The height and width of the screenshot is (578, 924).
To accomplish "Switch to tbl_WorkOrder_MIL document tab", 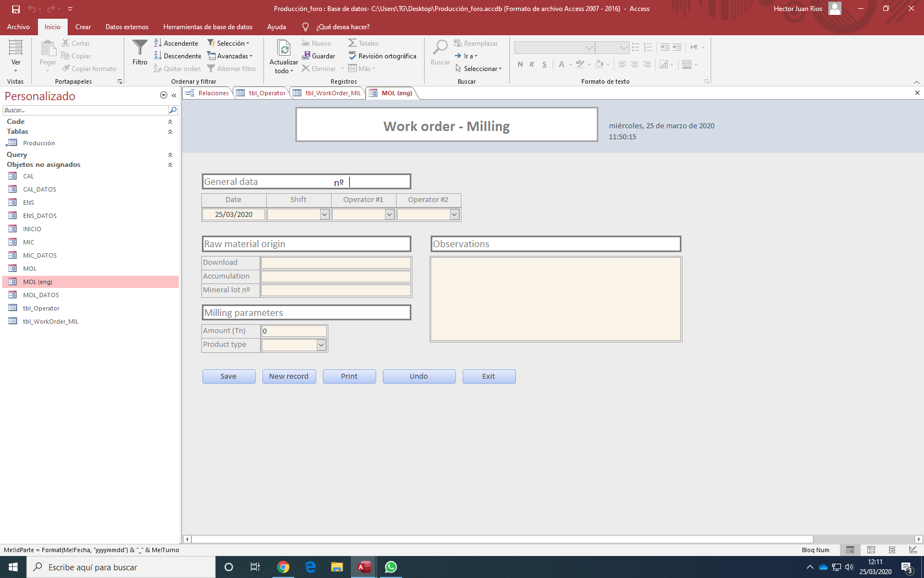I will pyautogui.click(x=327, y=93).
